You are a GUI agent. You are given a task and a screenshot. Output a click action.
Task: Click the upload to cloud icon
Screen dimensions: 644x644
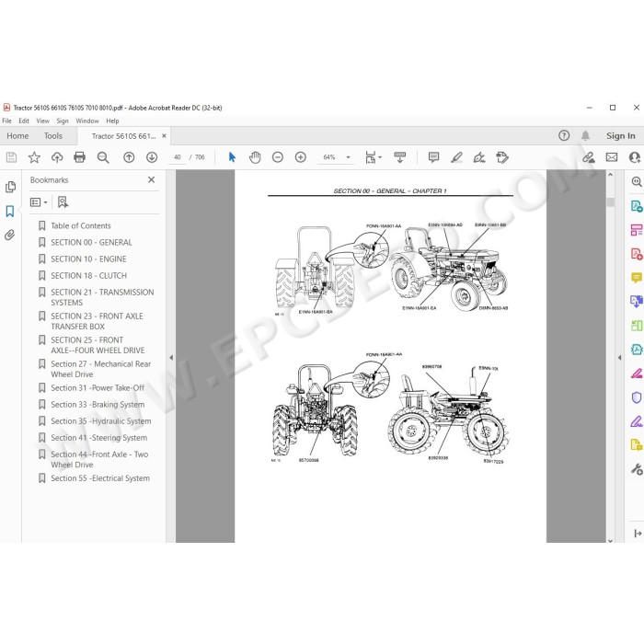[57, 157]
